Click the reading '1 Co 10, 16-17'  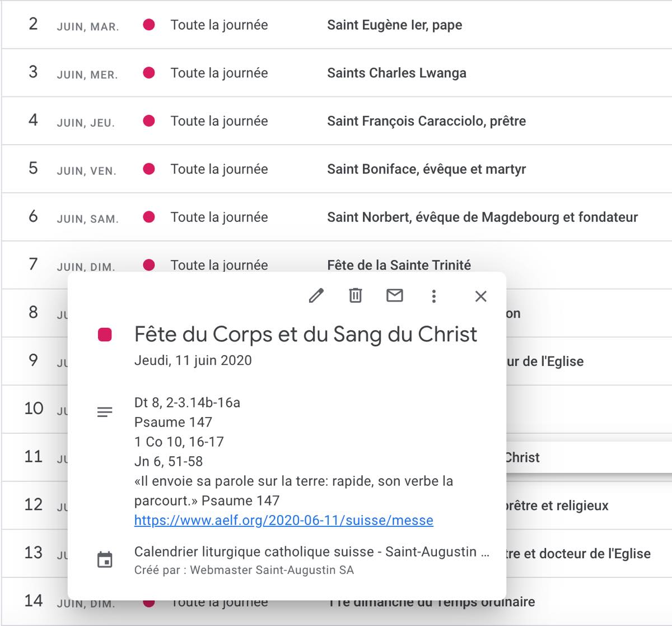[x=179, y=442]
